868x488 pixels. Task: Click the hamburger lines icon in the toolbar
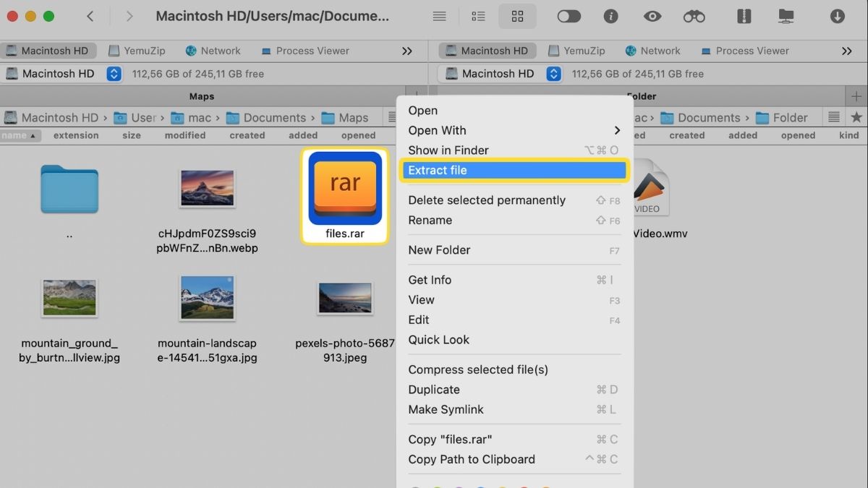coord(439,16)
